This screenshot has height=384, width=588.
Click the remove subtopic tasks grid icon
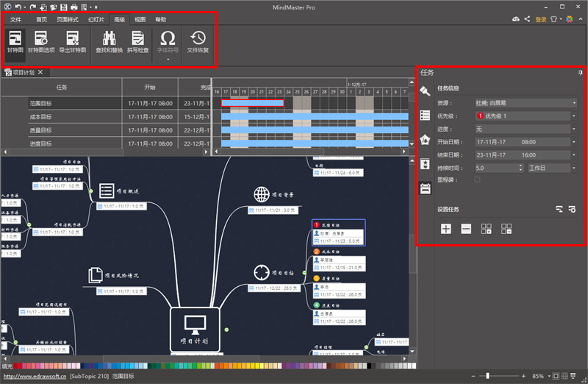coord(506,229)
